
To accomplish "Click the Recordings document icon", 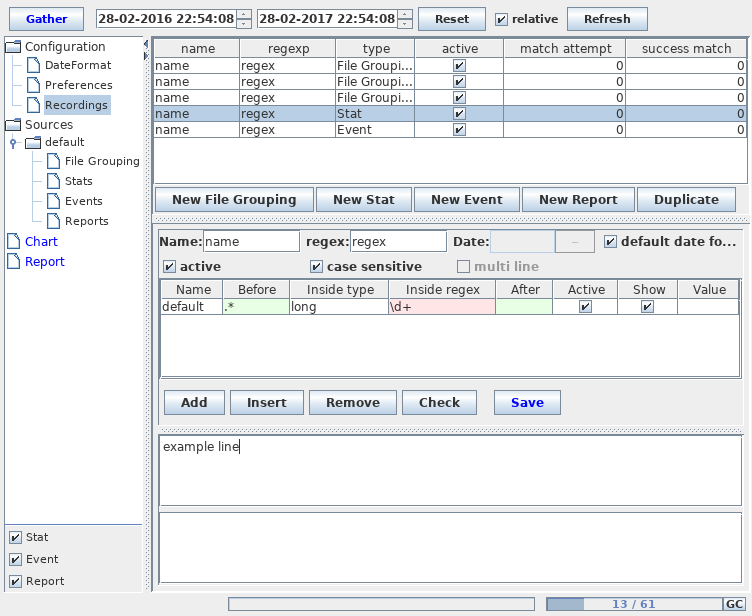I will point(34,105).
